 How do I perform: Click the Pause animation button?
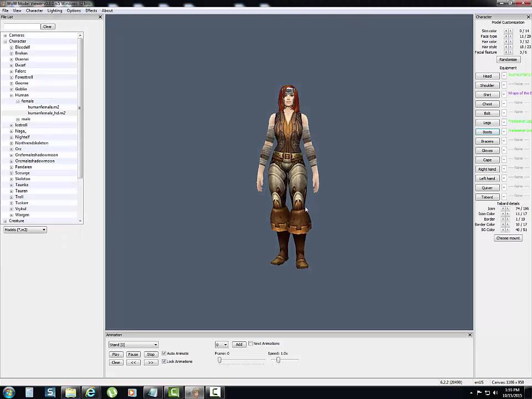(x=133, y=354)
